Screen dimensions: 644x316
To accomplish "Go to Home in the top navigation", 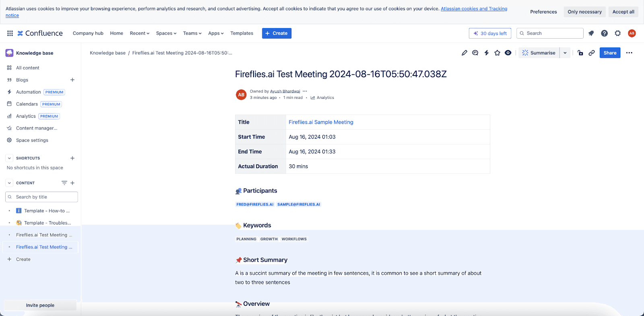I will (x=117, y=33).
